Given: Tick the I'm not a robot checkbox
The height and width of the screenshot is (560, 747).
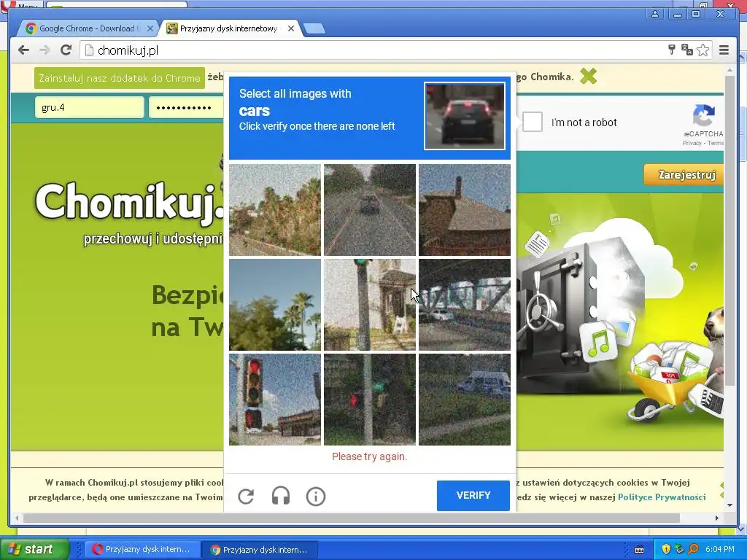Looking at the screenshot, I should coord(532,122).
